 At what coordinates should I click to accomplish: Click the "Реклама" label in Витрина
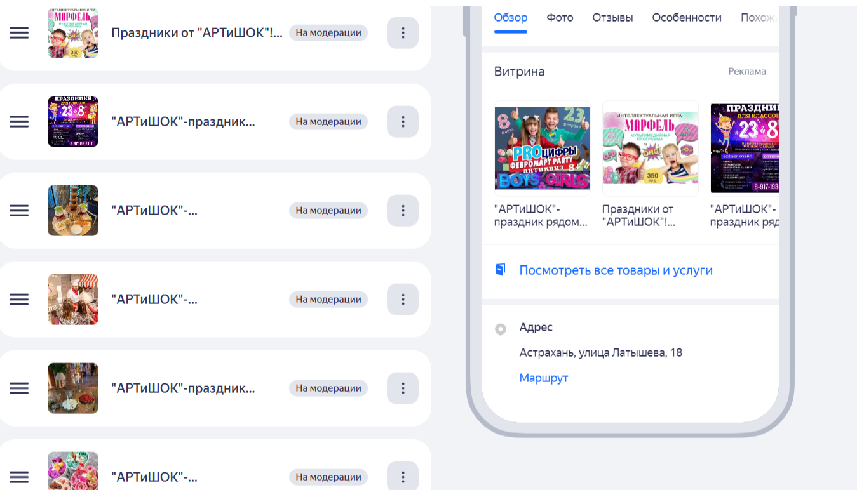746,72
